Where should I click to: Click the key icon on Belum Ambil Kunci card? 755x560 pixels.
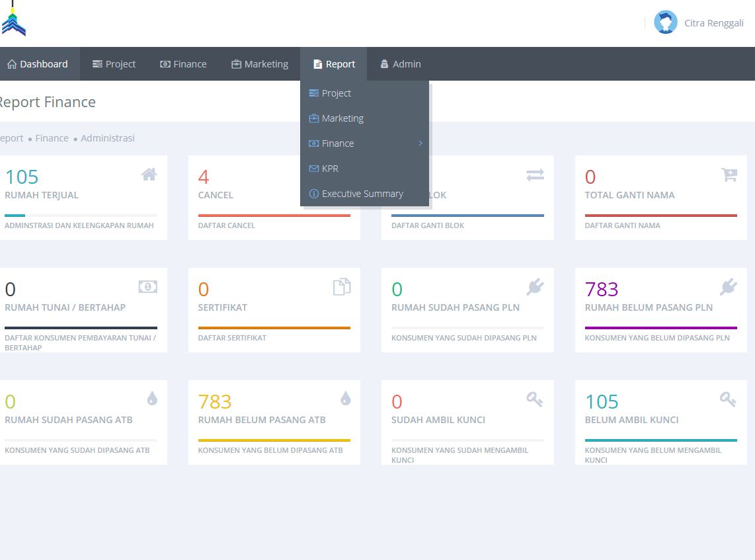(728, 399)
